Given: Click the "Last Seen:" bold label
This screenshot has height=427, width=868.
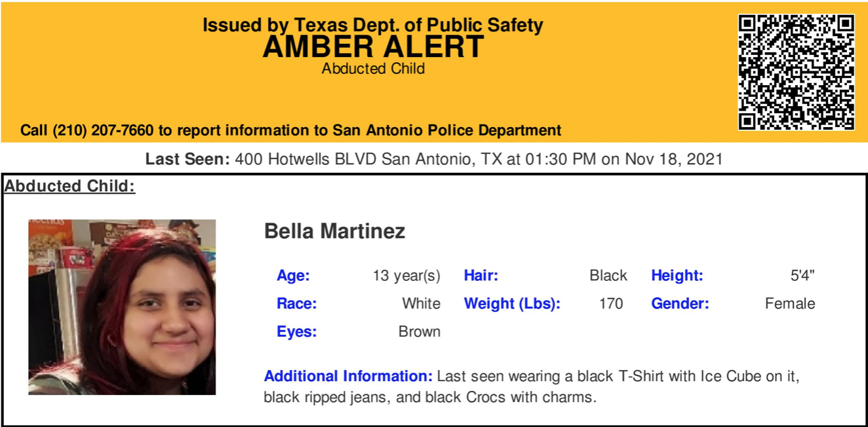Looking at the screenshot, I should point(187,159).
